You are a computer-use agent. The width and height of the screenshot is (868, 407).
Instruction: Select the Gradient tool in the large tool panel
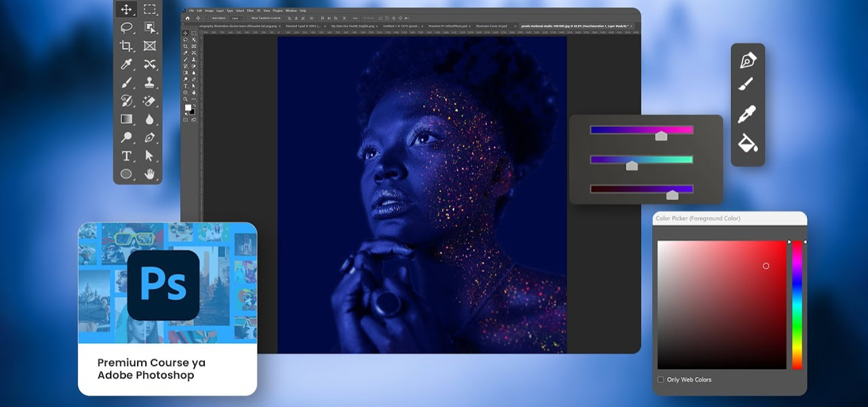click(126, 119)
